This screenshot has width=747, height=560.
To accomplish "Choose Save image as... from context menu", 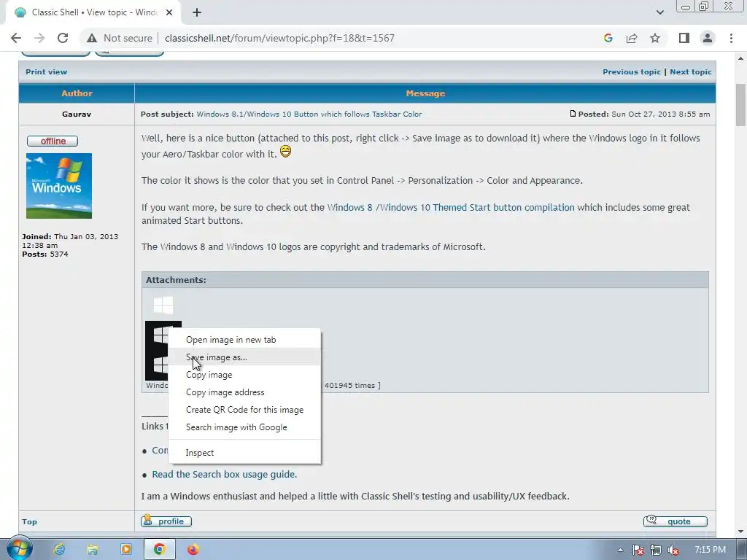I will (x=244, y=357).
